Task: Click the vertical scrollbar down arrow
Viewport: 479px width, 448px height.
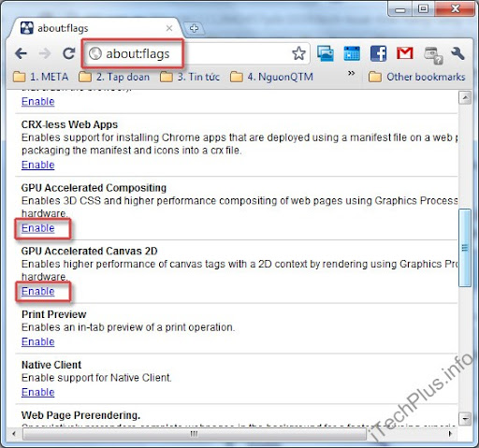Action: point(465,419)
